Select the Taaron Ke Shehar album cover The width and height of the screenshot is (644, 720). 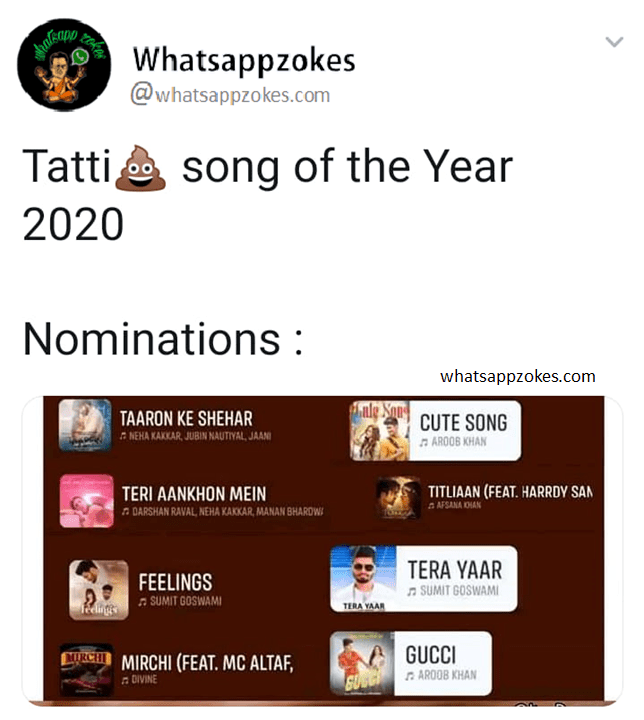pos(85,424)
